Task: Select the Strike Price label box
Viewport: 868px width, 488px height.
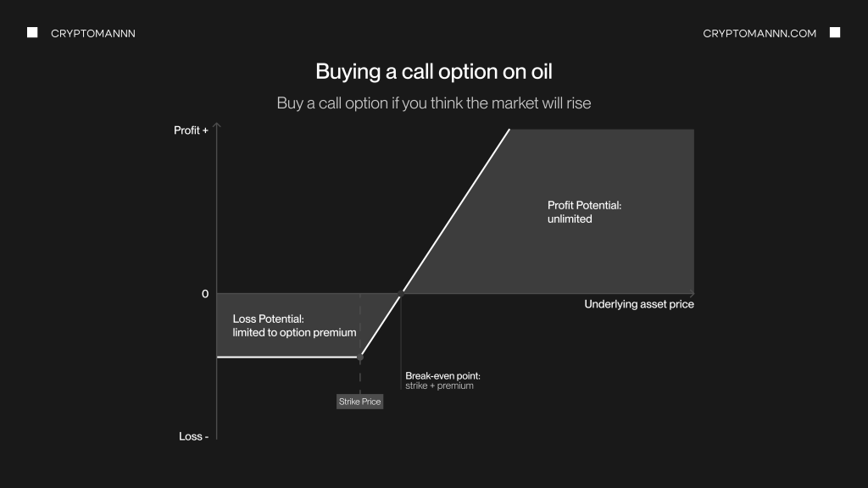Action: (360, 402)
